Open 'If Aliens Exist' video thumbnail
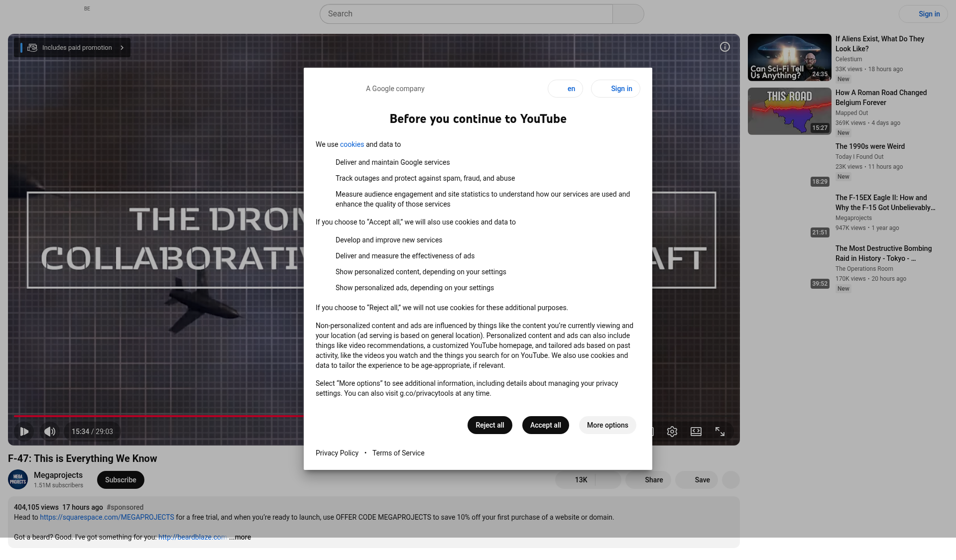The height and width of the screenshot is (560, 956). [x=789, y=57]
